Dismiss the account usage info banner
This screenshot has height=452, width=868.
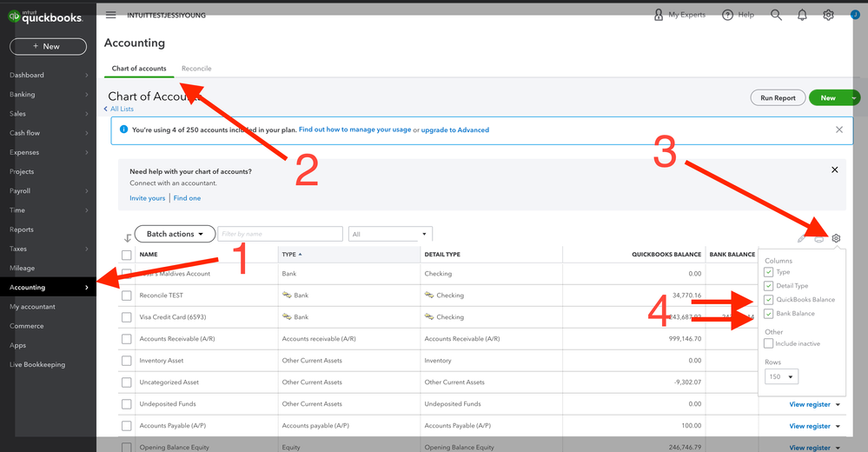839,130
